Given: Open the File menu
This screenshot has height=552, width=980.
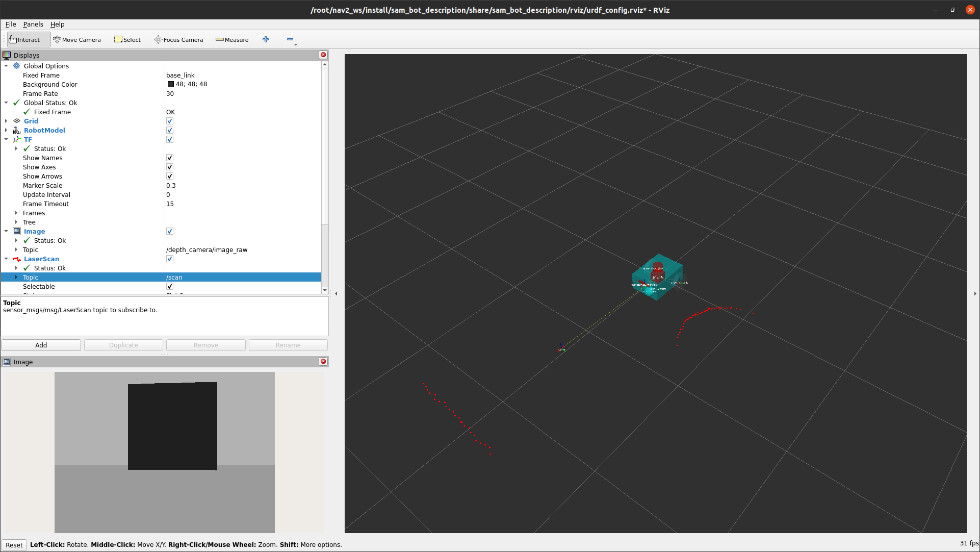Looking at the screenshot, I should (11, 24).
